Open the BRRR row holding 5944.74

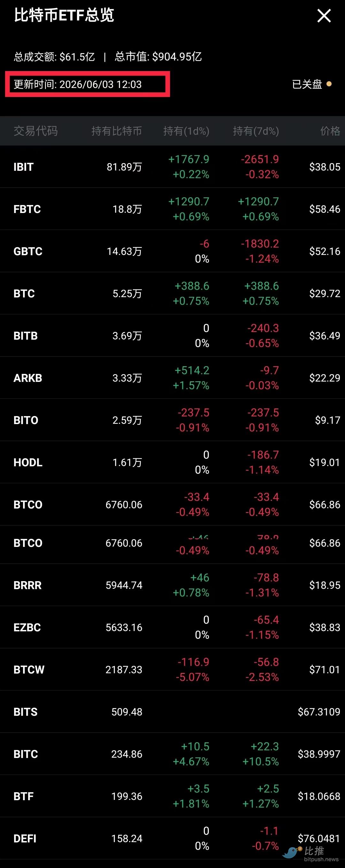coord(172,585)
